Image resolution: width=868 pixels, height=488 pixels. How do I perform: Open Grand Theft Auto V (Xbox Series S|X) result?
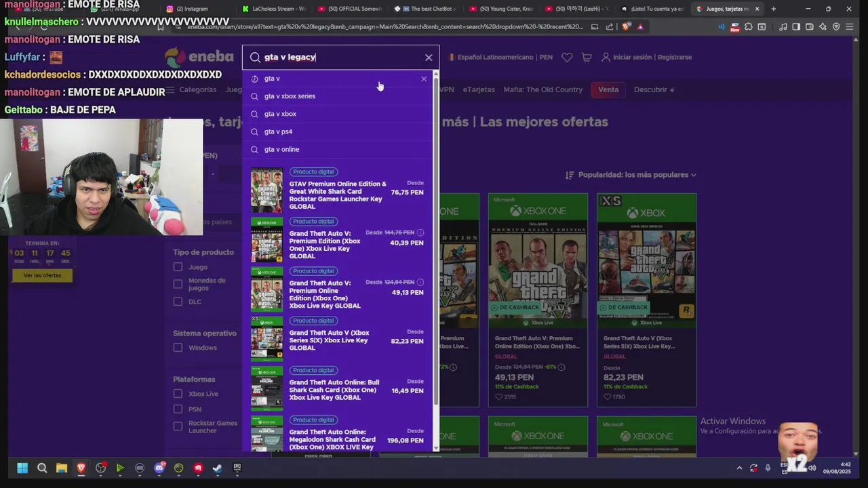pyautogui.click(x=338, y=340)
